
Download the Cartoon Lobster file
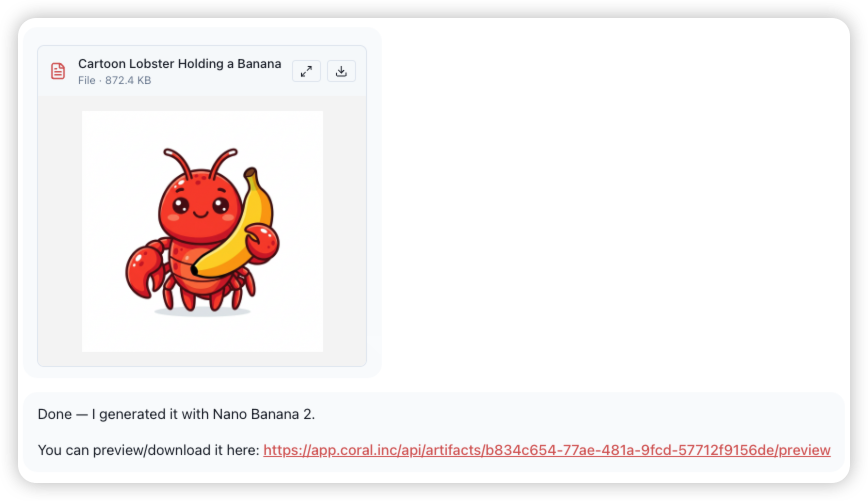[341, 71]
